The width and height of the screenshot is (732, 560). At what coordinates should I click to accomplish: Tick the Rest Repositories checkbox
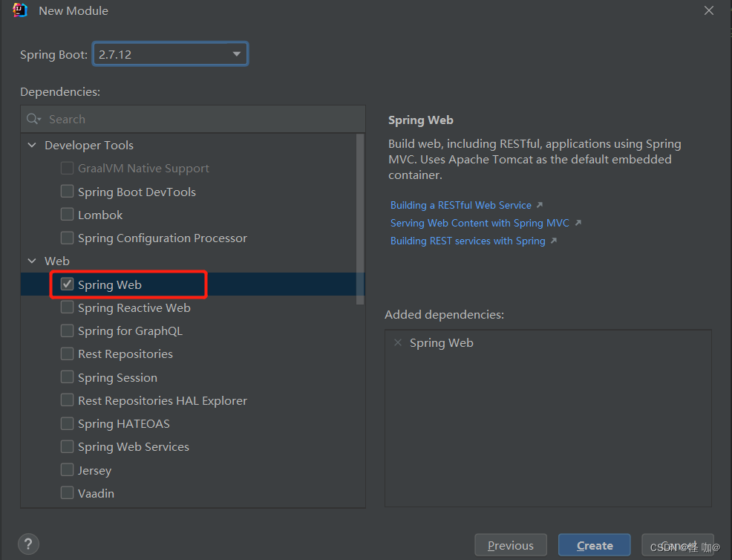click(x=68, y=354)
